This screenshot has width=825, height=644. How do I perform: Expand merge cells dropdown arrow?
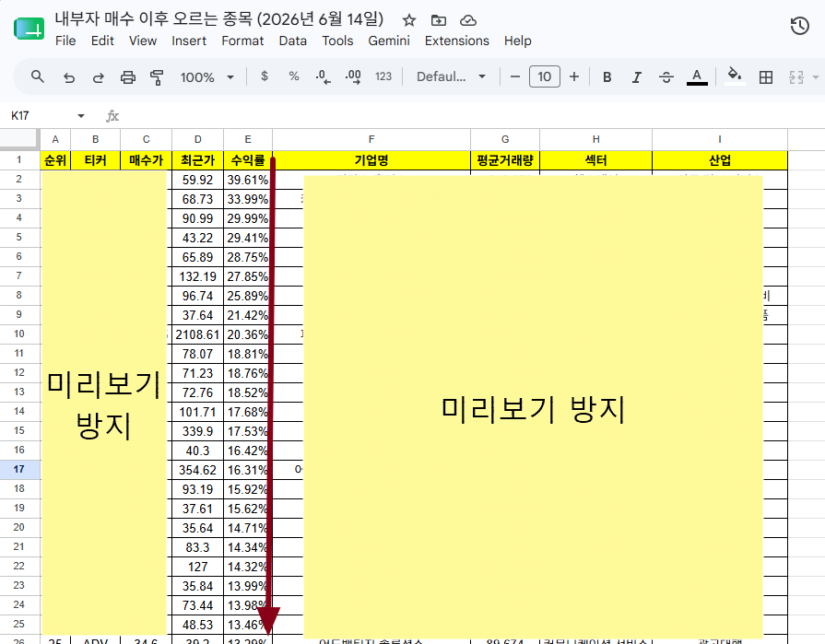coord(816,77)
